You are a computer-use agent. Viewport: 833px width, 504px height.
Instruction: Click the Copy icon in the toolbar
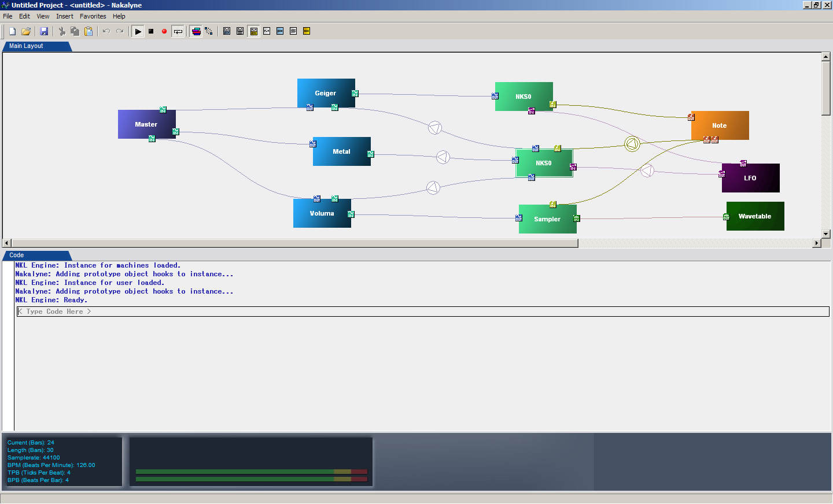75,31
